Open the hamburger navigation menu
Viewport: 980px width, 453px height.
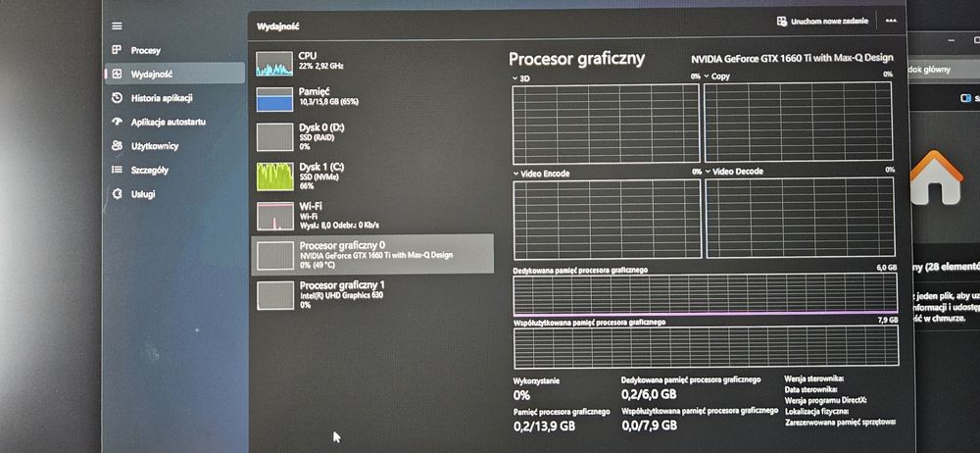(117, 26)
